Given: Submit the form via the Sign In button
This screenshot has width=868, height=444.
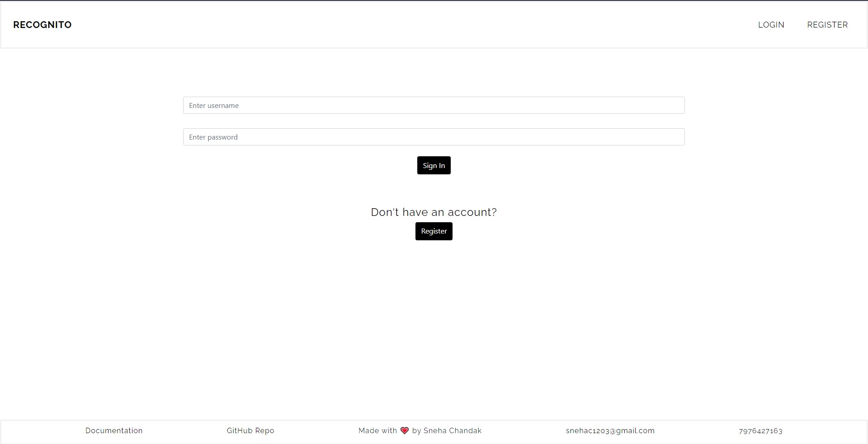Looking at the screenshot, I should point(434,165).
